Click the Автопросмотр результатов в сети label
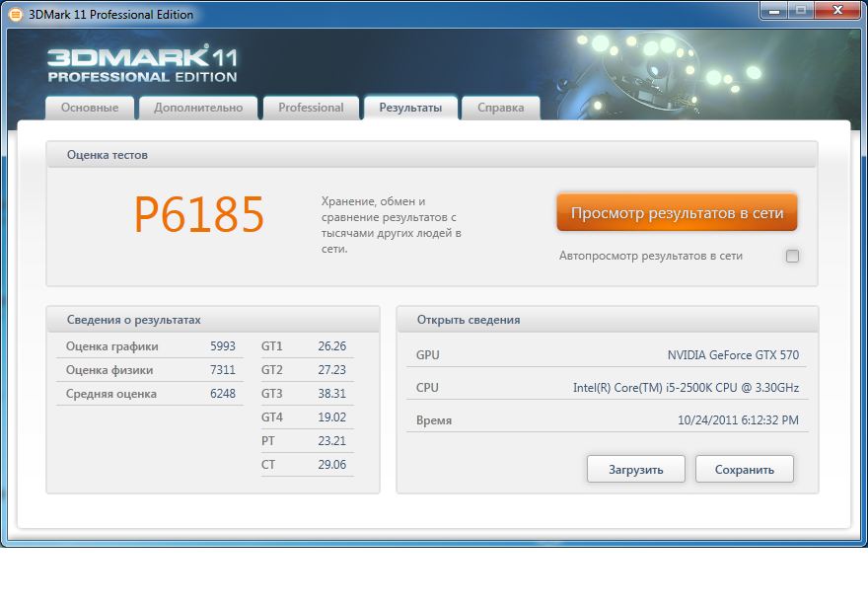 pyautogui.click(x=650, y=256)
